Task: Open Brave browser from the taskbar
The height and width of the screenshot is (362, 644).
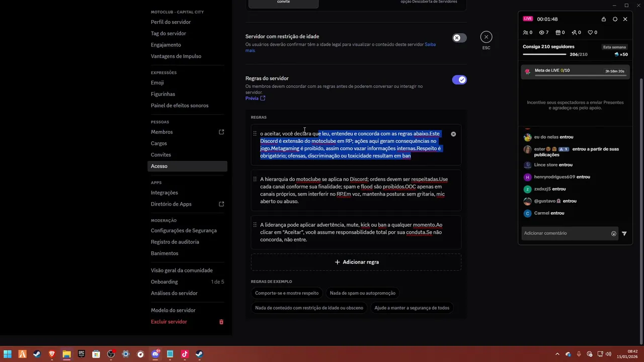Action: click(52, 354)
